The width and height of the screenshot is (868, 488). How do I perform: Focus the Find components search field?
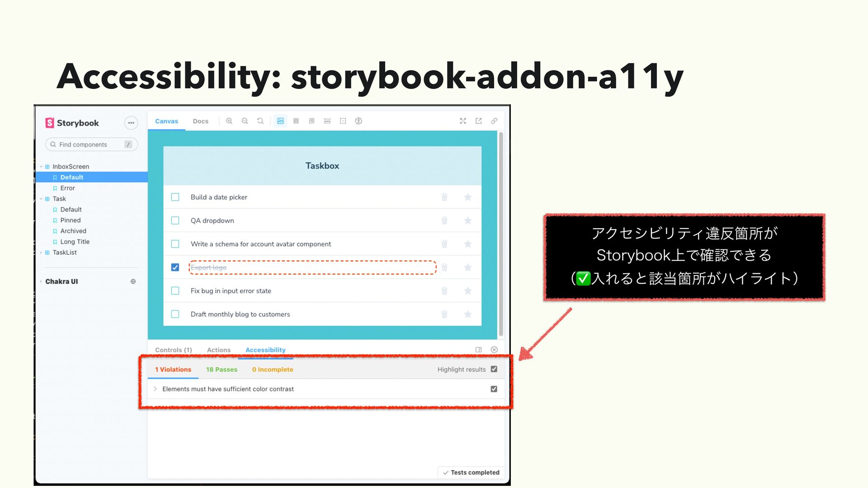click(x=91, y=145)
